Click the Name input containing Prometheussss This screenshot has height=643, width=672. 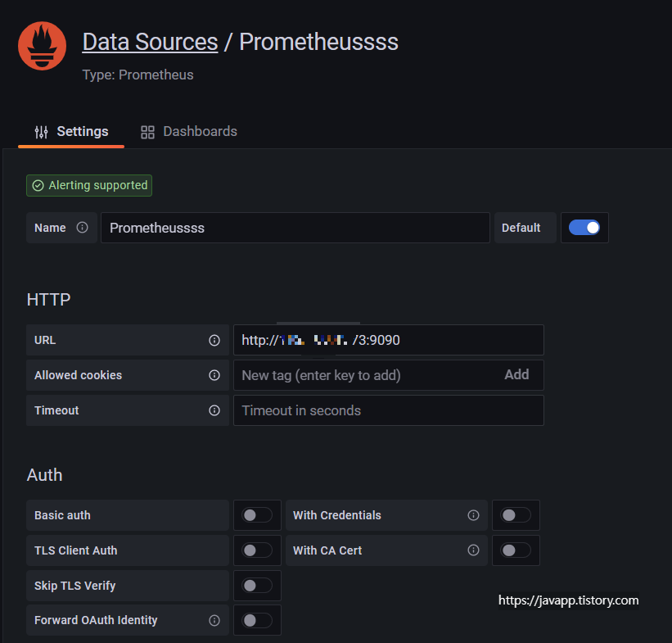tap(295, 228)
